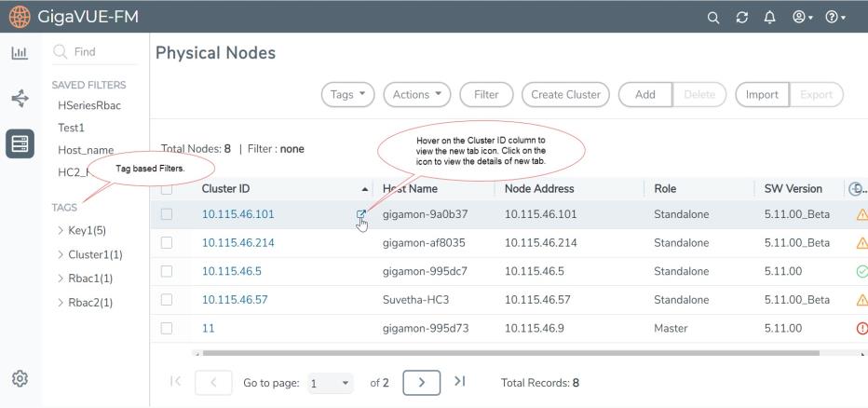Click warning status icon for Suvetha-HC3 row
This screenshot has height=408, width=868.
[861, 300]
